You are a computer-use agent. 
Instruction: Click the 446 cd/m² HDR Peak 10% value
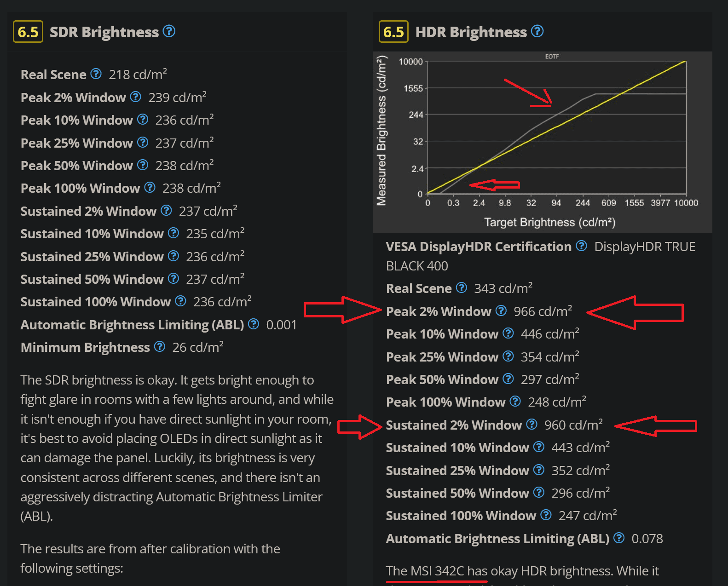(x=550, y=334)
